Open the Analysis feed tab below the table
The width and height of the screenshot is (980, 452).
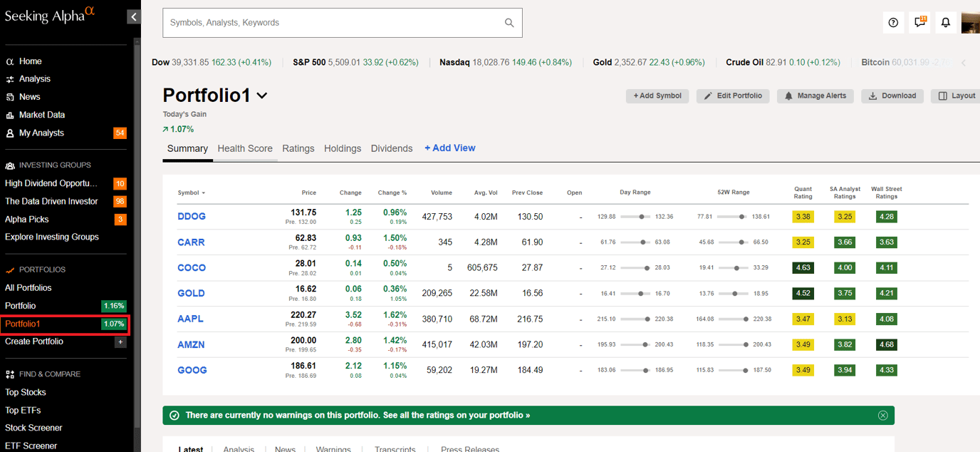tap(239, 449)
